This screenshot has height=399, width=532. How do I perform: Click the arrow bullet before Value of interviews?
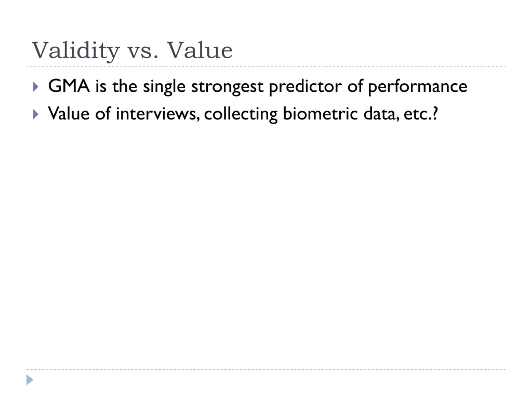point(36,114)
